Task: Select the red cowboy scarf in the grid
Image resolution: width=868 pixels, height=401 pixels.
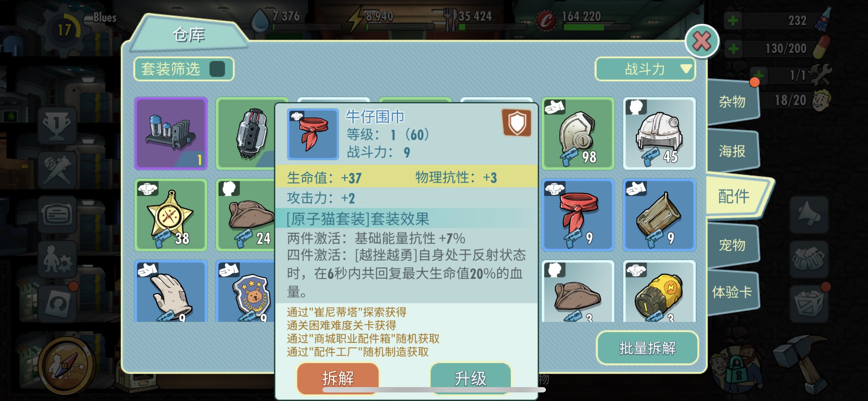Action: point(578,215)
